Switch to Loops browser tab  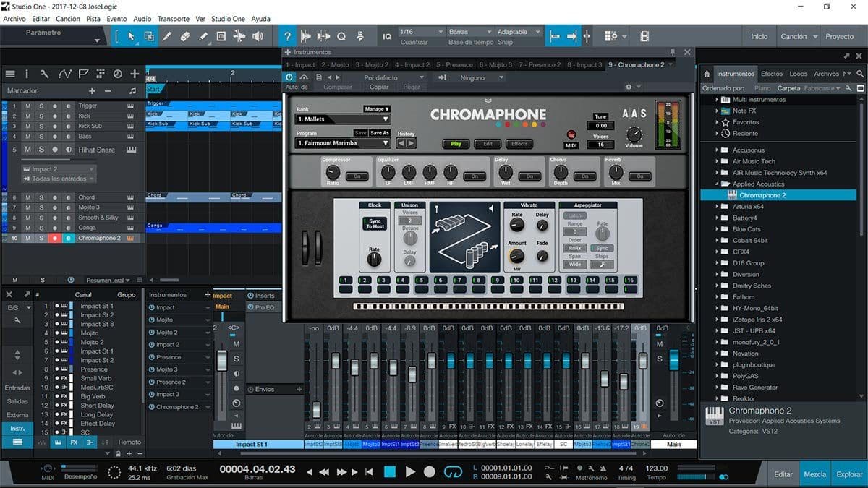pos(799,74)
